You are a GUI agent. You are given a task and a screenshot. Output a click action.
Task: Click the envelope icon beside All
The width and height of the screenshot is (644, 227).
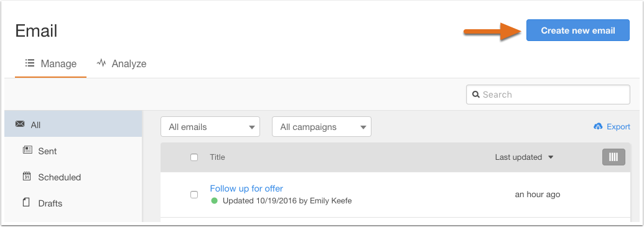tap(20, 124)
